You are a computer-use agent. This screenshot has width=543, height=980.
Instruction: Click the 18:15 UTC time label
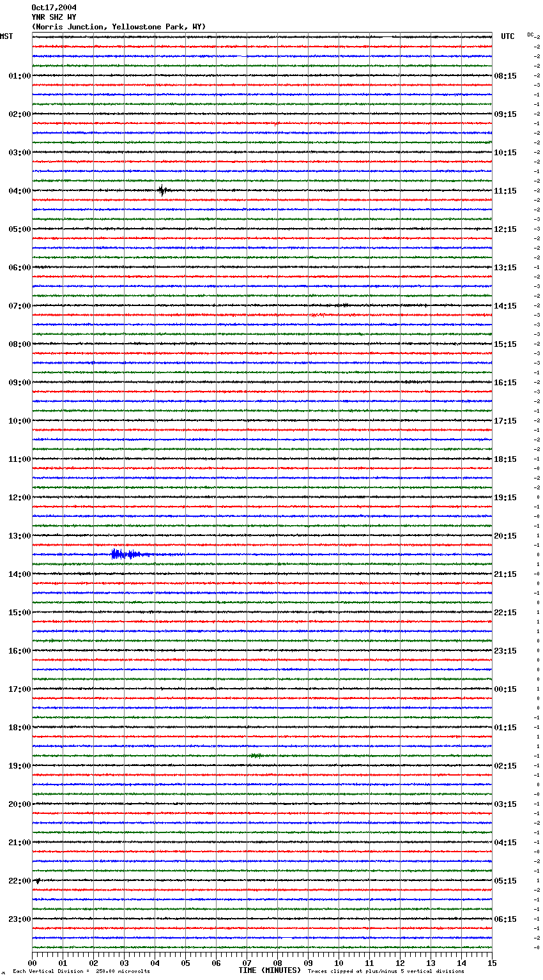click(505, 459)
